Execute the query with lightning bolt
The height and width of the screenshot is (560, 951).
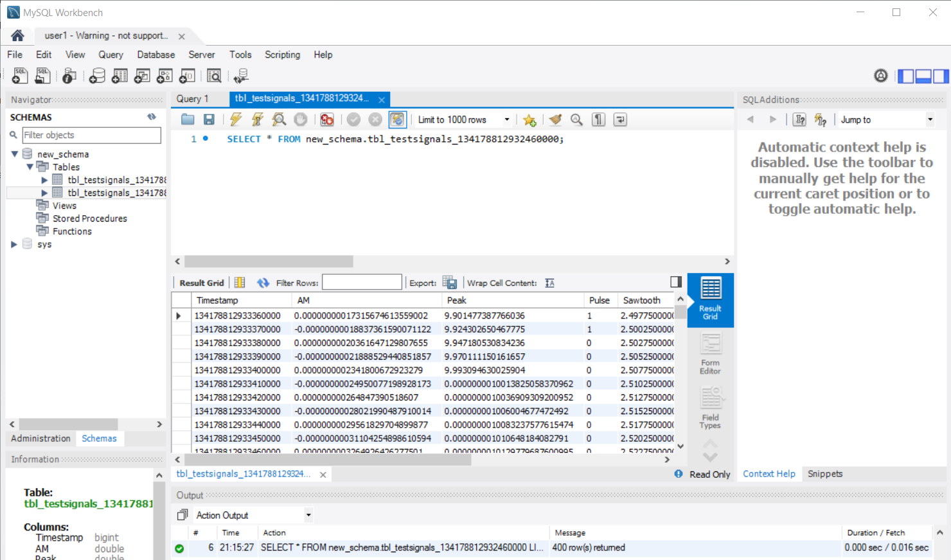click(x=236, y=119)
